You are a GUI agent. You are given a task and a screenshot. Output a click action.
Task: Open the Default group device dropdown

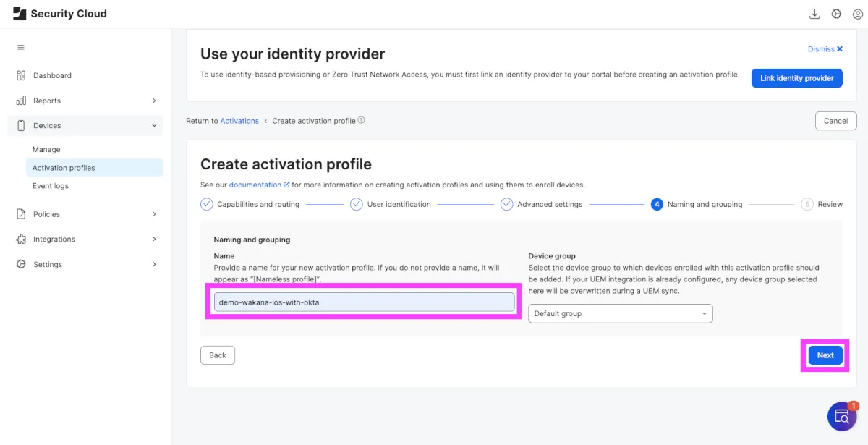point(620,313)
